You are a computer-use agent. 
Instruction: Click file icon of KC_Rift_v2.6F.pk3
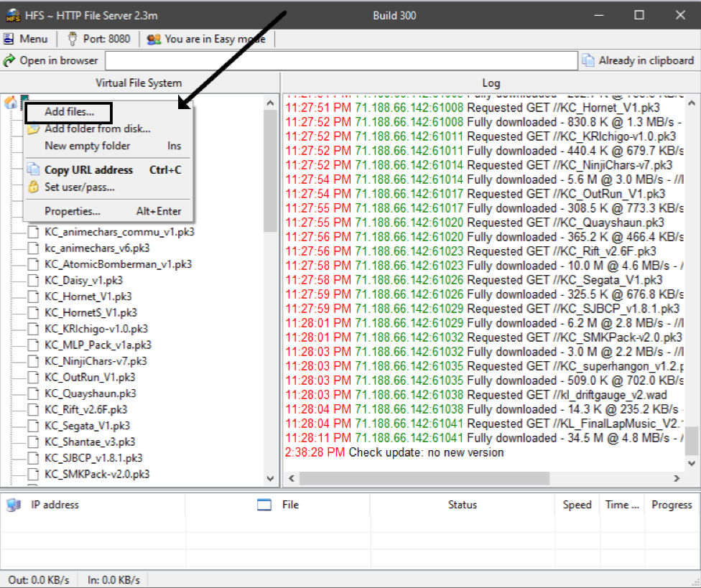point(33,409)
